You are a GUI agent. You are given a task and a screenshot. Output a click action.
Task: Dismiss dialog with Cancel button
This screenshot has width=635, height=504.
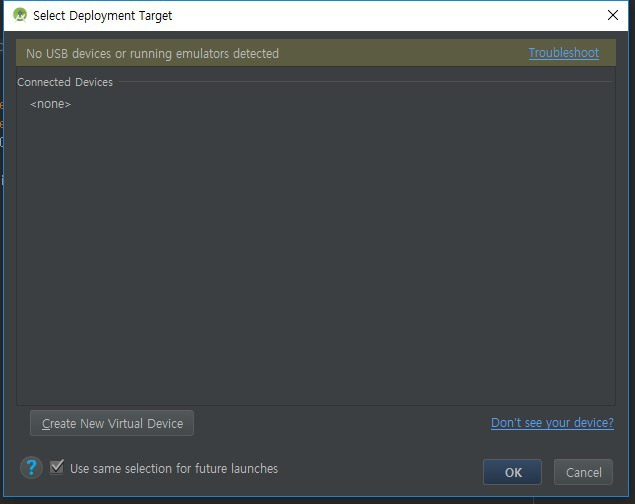click(583, 472)
